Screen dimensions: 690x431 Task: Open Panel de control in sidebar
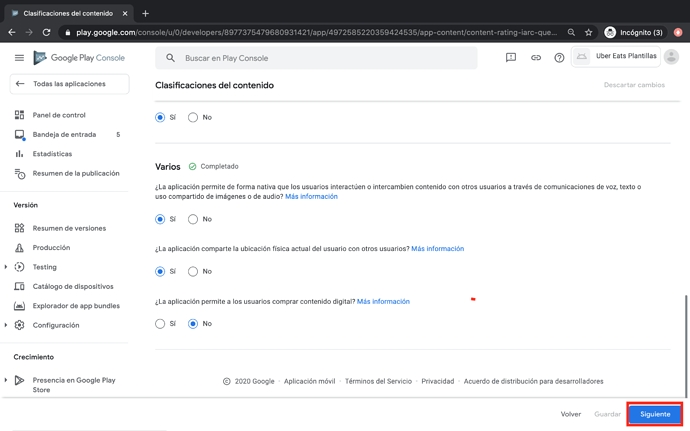(59, 115)
